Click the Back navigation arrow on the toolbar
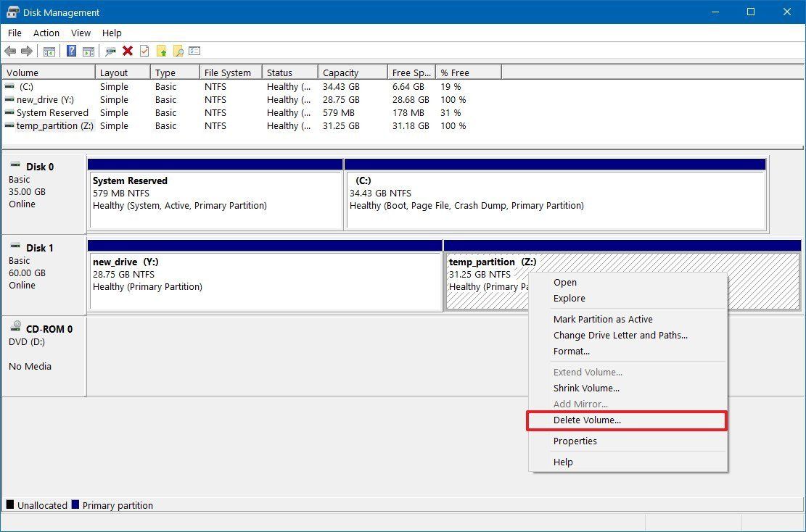 pyautogui.click(x=10, y=51)
